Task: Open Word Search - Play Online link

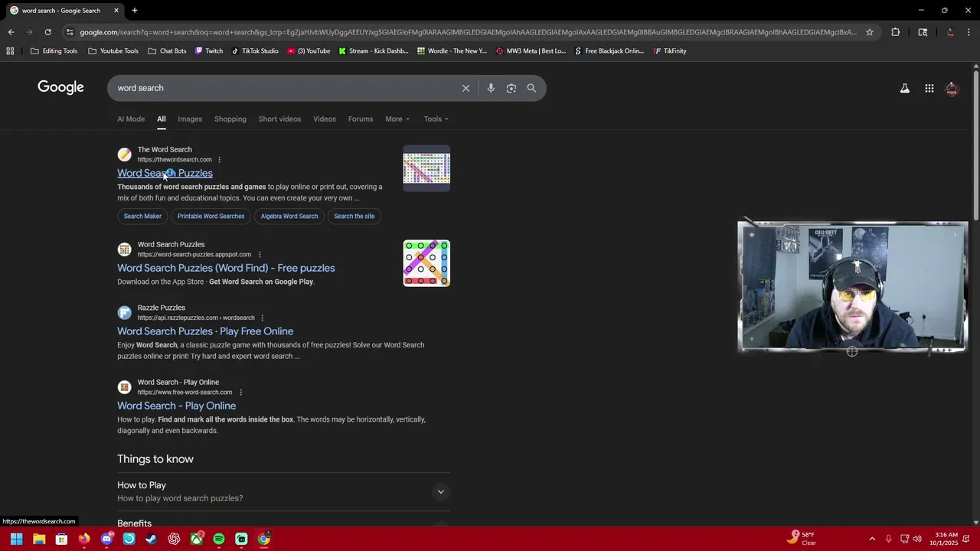Action: pos(176,406)
